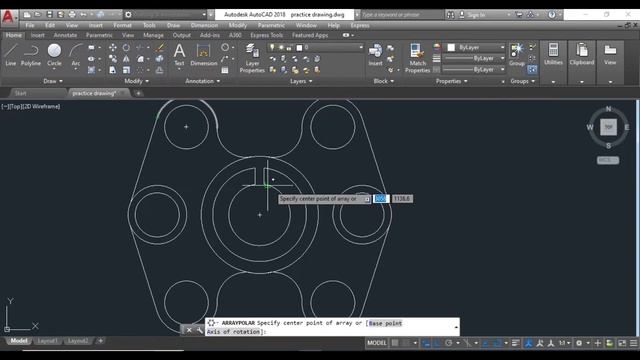
Task: Activate the Rotate tool in Modify panel
Action: point(127,48)
